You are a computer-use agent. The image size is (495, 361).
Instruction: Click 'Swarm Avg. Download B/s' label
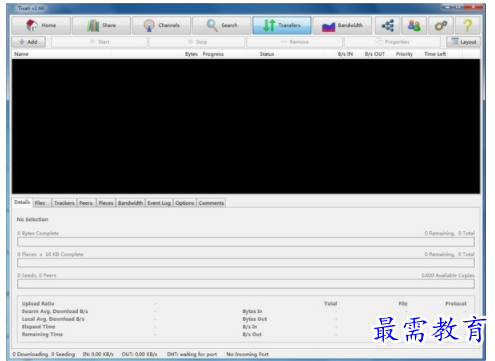(x=55, y=311)
